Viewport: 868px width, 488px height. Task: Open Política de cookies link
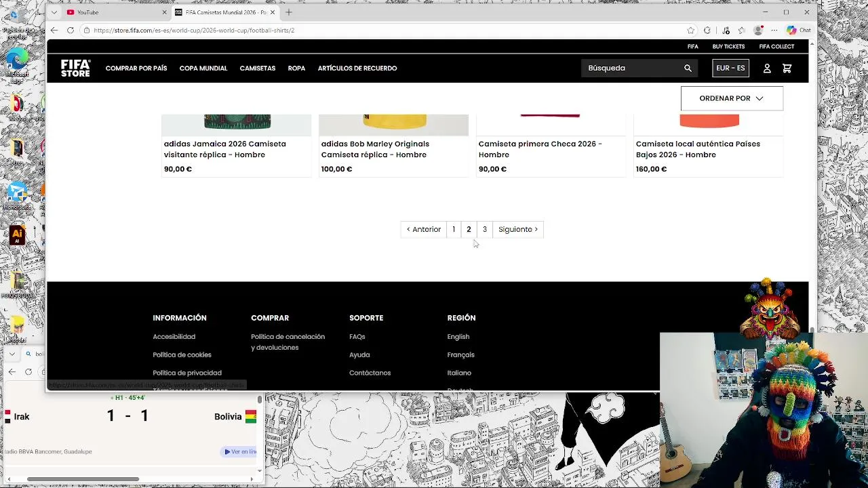pos(182,355)
